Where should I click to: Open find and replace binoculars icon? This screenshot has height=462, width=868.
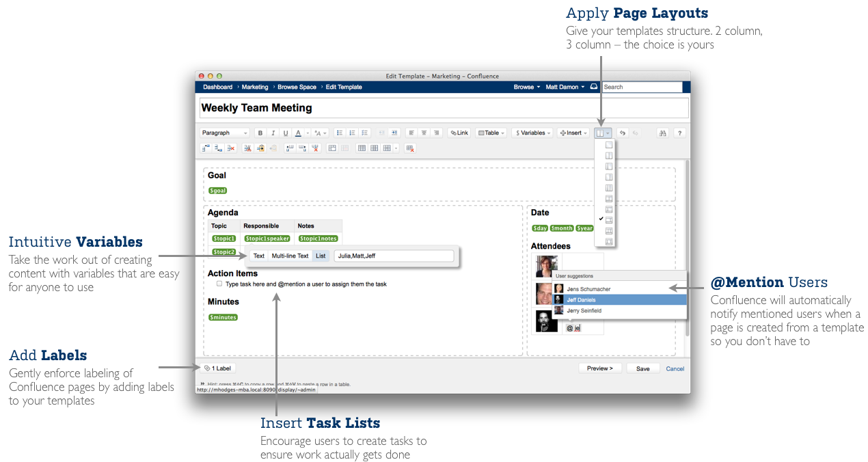coord(663,133)
